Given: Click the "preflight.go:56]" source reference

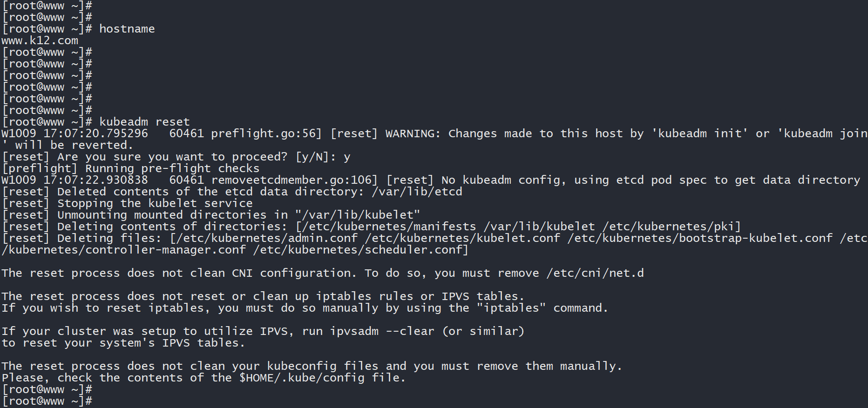Looking at the screenshot, I should [266, 134].
